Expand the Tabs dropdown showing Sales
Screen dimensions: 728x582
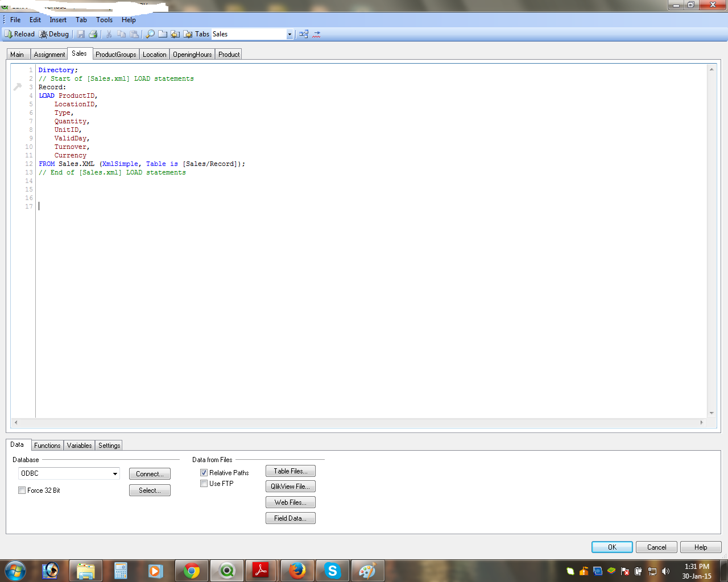tap(289, 34)
